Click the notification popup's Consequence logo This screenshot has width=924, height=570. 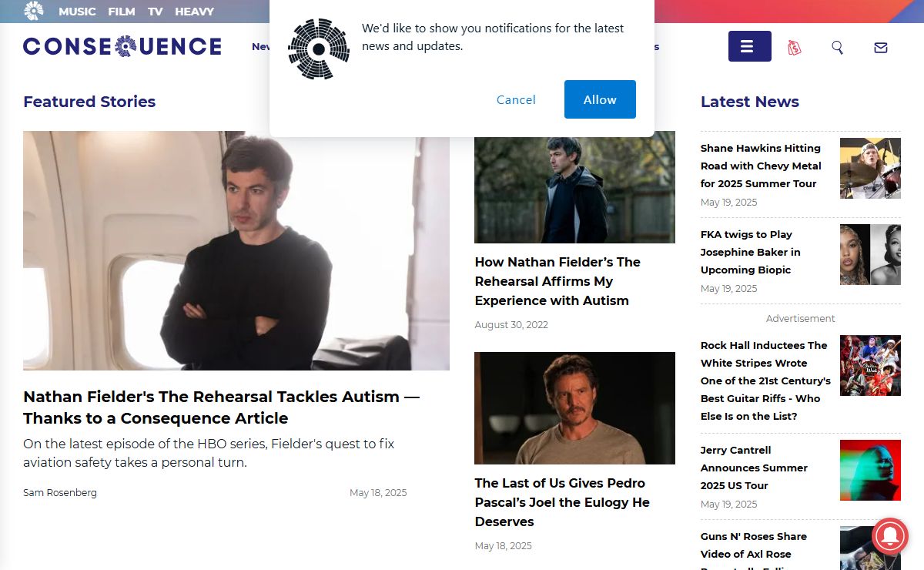[318, 49]
